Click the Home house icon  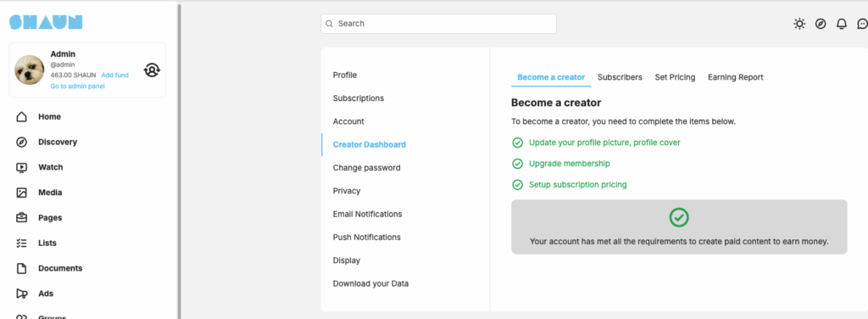tap(21, 117)
